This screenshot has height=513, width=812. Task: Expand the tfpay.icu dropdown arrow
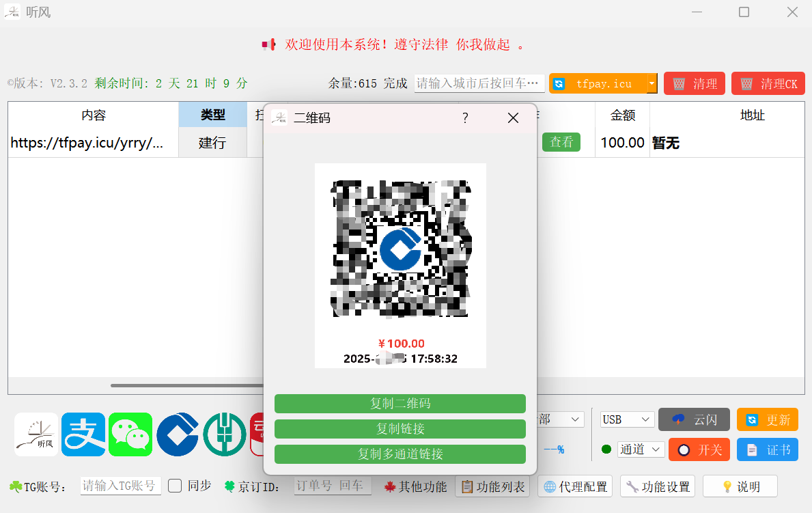(x=652, y=83)
